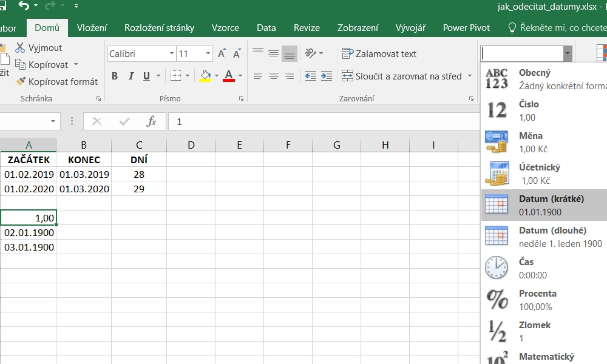This screenshot has height=364, width=607.
Task: Toggle italic formatting
Action: [x=131, y=76]
